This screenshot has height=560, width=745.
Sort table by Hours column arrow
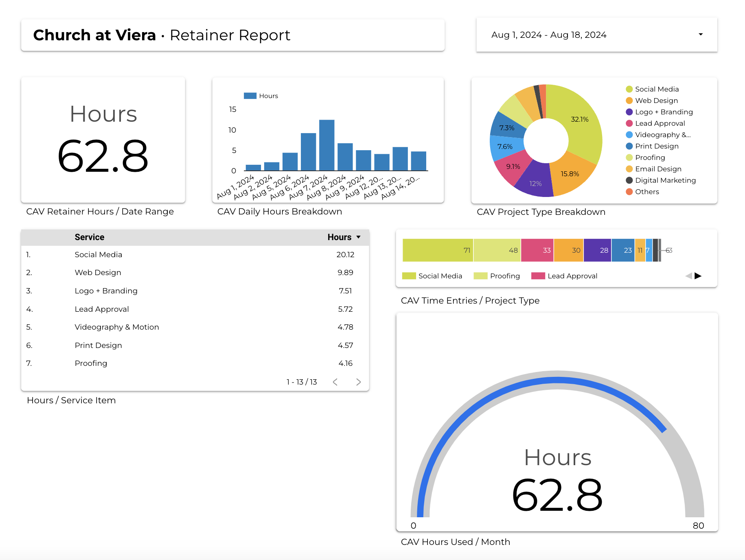(359, 237)
